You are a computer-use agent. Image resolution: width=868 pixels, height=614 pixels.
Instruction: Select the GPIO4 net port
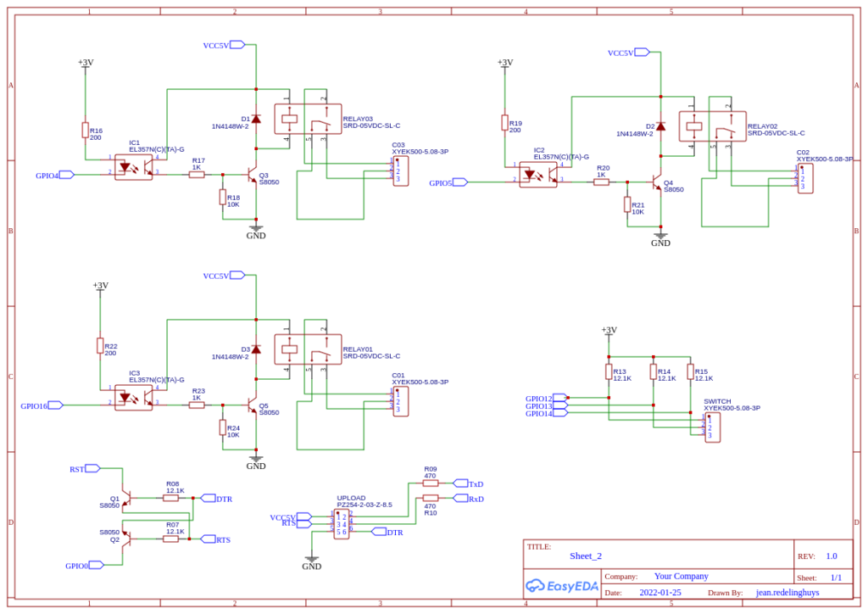66,175
